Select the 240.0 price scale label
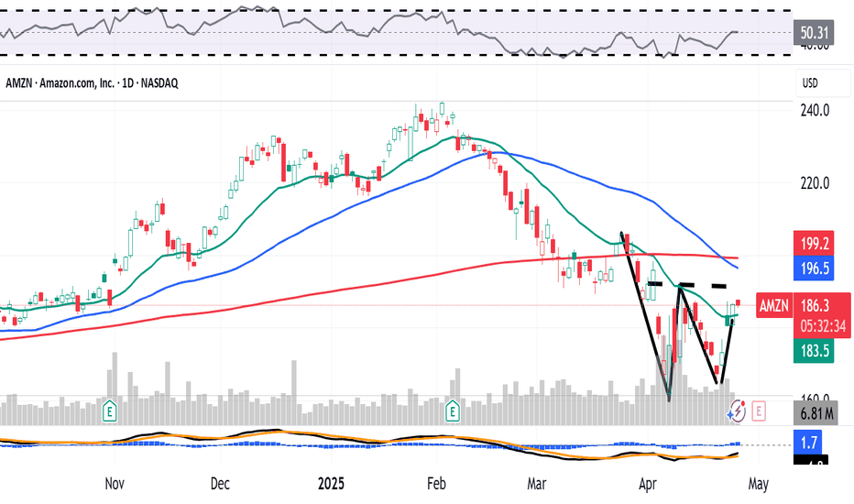Viewport: 854px width, 504px height. tap(815, 111)
